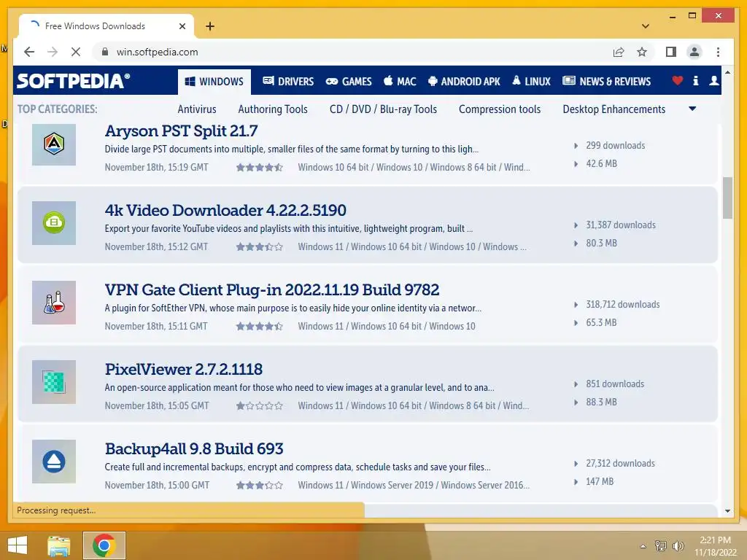Click the scrollbar down arrow
This screenshot has height=560, width=747.
[x=727, y=511]
